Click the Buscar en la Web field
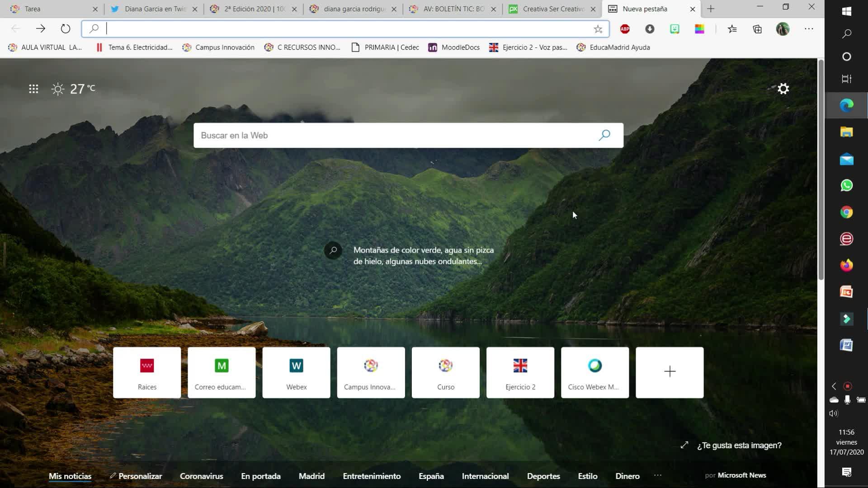This screenshot has width=868, height=488. click(393, 135)
